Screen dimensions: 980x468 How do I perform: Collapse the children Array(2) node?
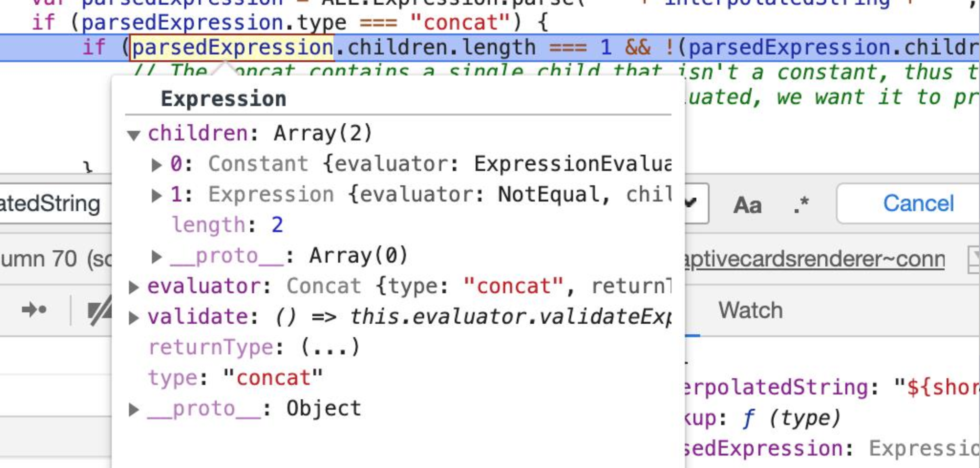pyautogui.click(x=134, y=135)
